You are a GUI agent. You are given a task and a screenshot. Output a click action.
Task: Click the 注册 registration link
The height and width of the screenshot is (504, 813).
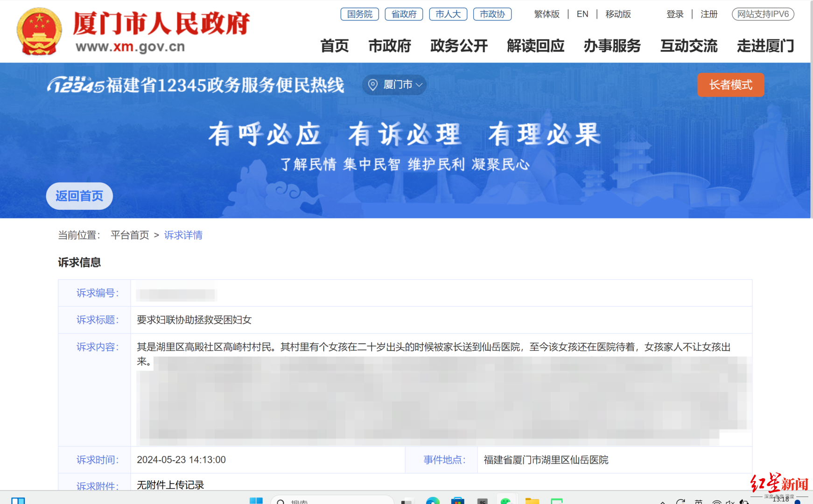[708, 14]
